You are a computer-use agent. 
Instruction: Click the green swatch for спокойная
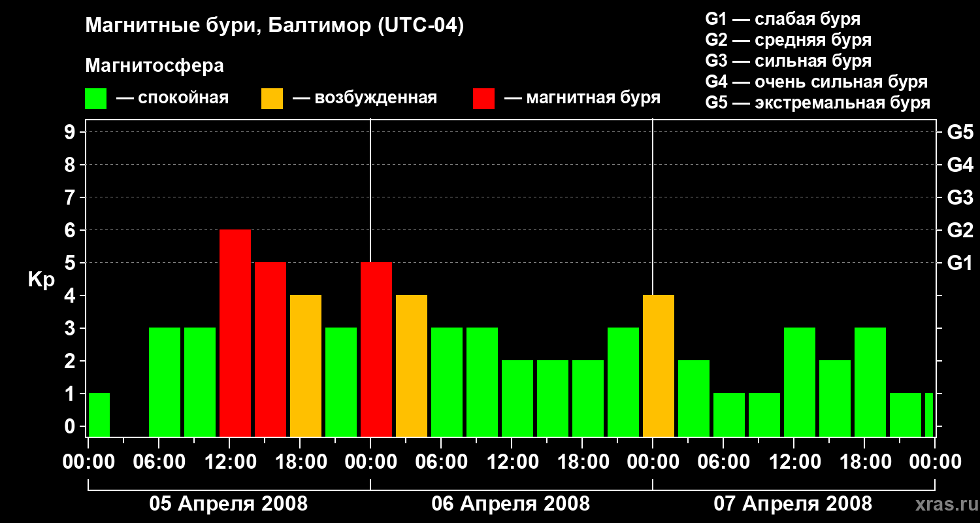96,99
